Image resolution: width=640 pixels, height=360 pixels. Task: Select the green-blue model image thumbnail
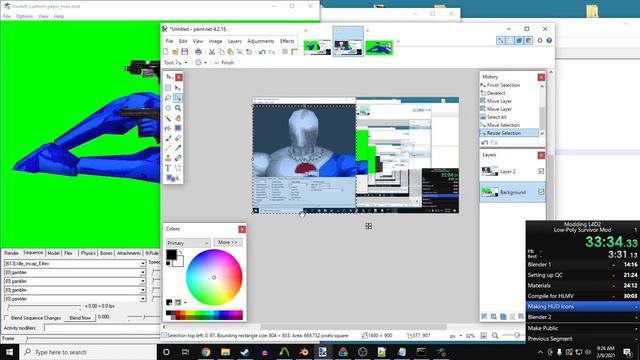[x=379, y=47]
